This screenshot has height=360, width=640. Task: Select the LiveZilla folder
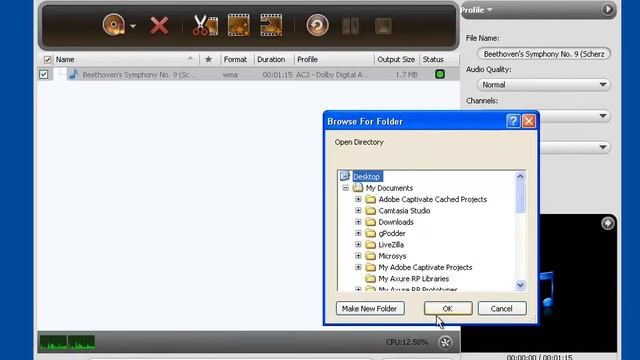(x=391, y=245)
